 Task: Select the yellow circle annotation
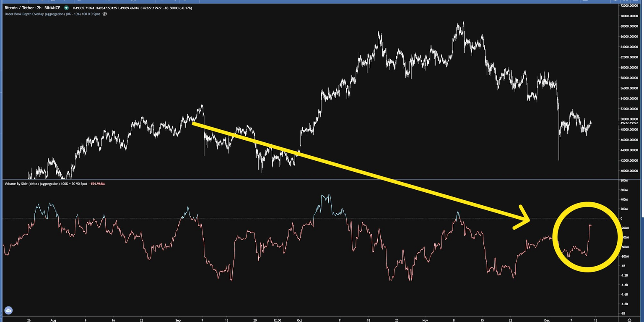point(586,237)
